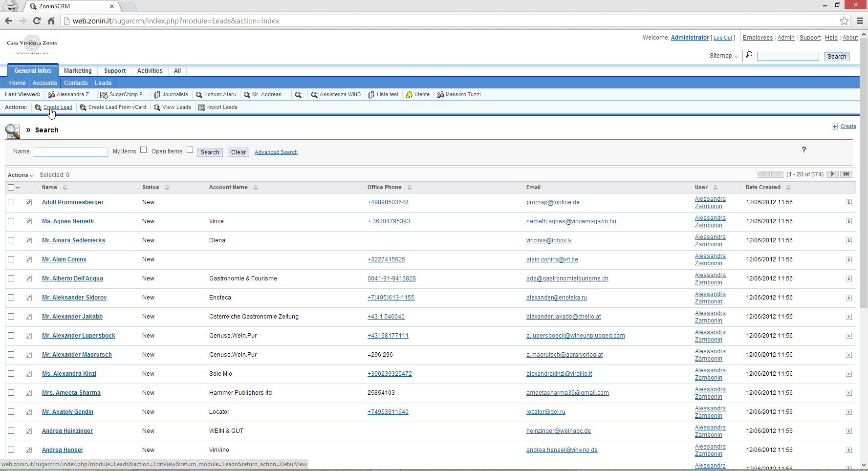Open the Accounts submenu item
Image resolution: width=868 pixels, height=471 pixels.
click(44, 83)
